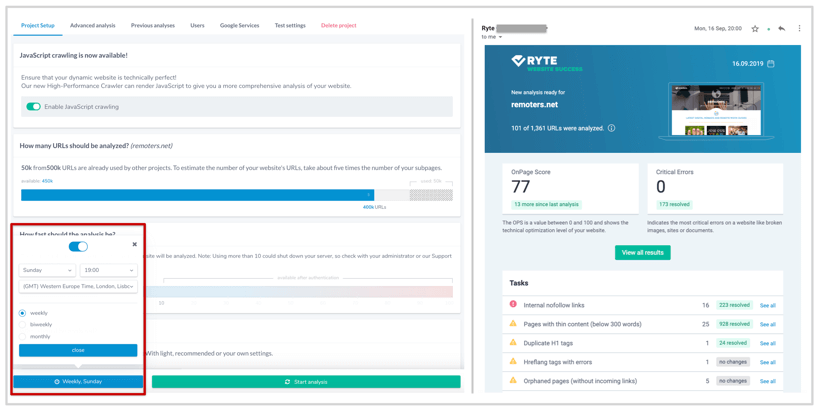Open the Sunday day dropdown
This screenshot has height=413, width=820.
pos(47,270)
